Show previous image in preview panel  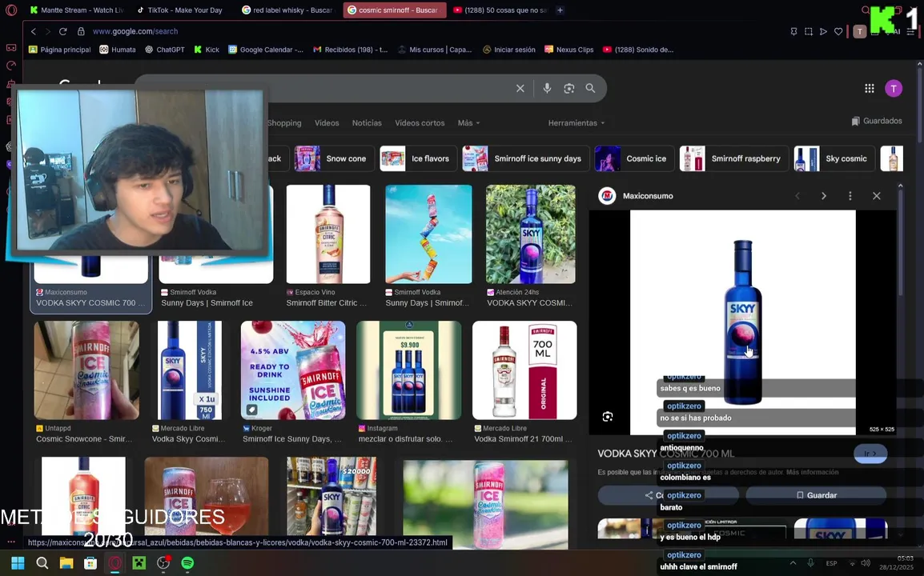(x=797, y=196)
